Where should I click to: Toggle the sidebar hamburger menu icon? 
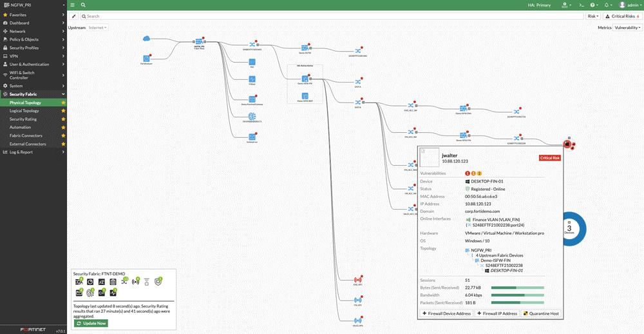click(x=72, y=5)
